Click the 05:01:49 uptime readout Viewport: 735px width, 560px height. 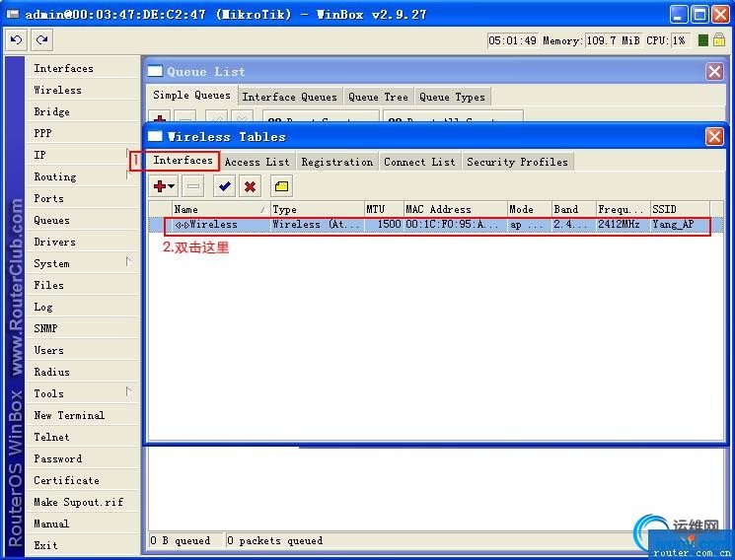pyautogui.click(x=512, y=40)
